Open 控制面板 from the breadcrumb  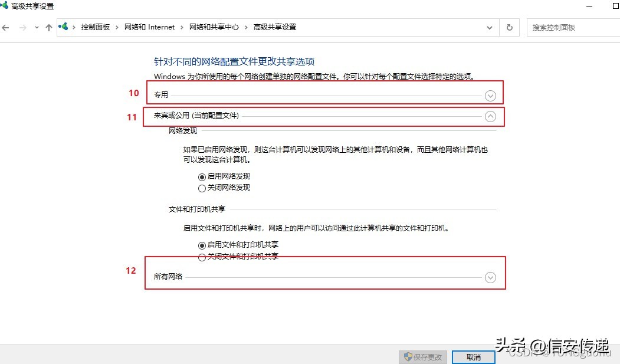click(96, 27)
